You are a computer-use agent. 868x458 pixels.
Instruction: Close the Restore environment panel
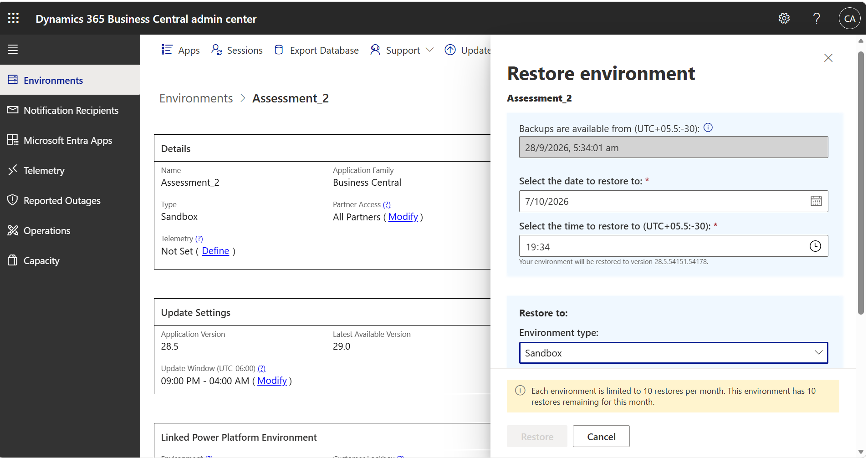tap(828, 58)
